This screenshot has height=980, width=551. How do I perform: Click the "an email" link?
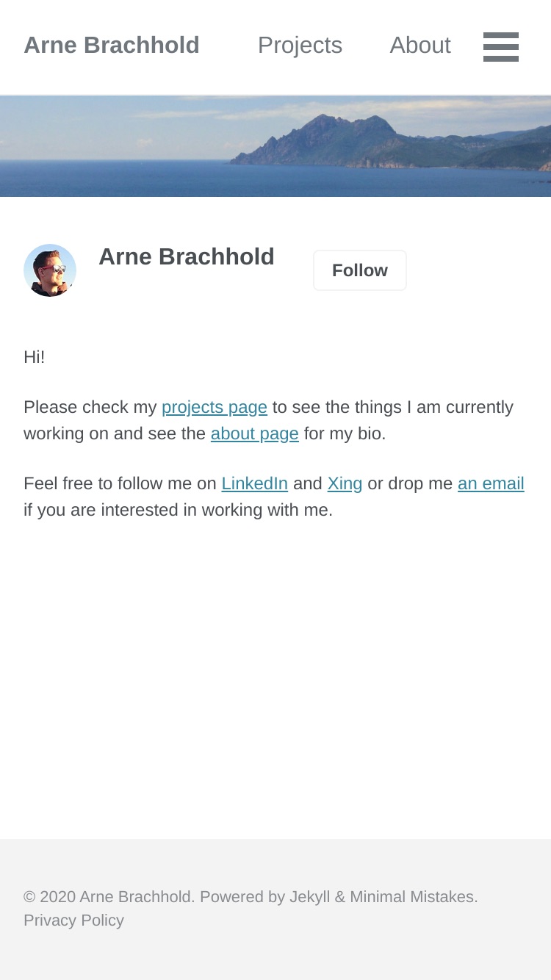[x=491, y=483]
